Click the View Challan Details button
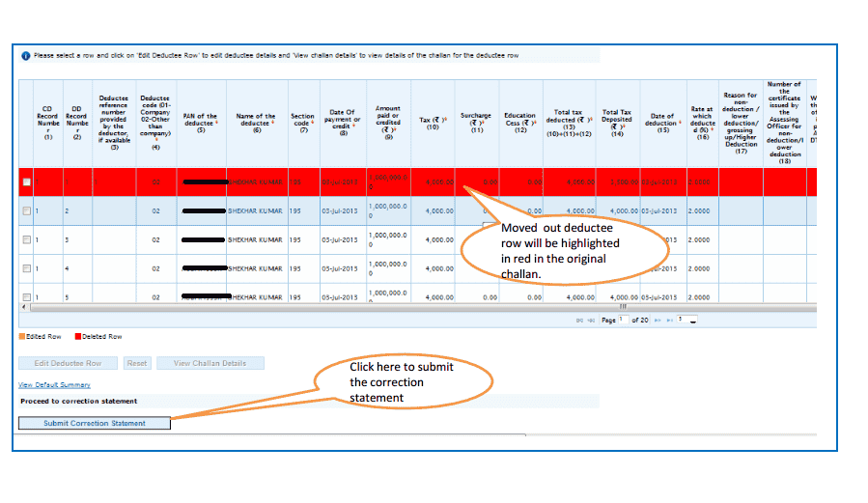The width and height of the screenshot is (868, 503). (x=210, y=364)
